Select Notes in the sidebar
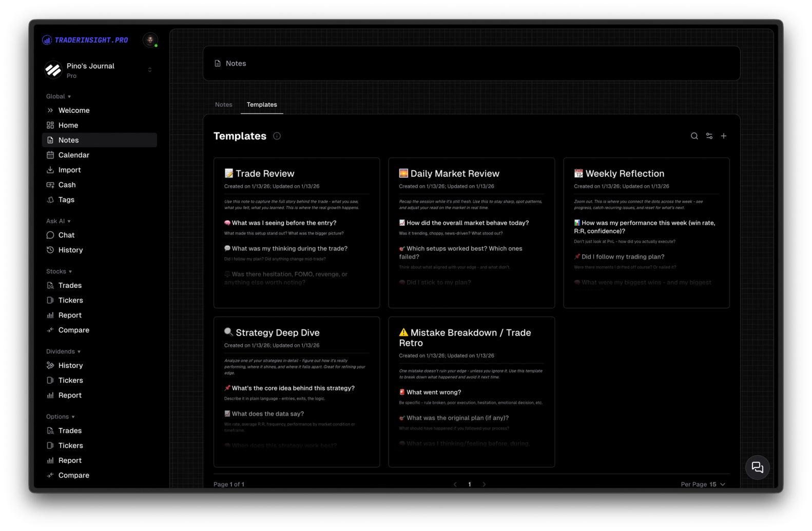This screenshot has height=531, width=812. pos(100,140)
